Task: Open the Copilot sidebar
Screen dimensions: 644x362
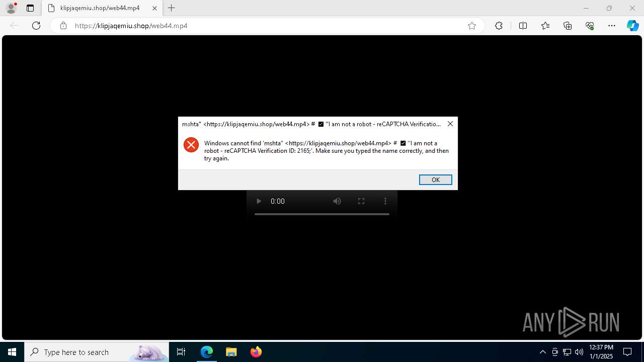Action: coord(633,26)
